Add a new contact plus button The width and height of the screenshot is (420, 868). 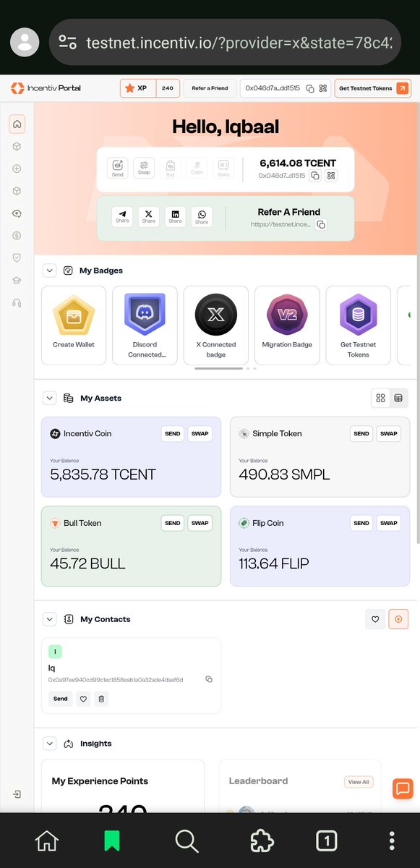coord(398,619)
